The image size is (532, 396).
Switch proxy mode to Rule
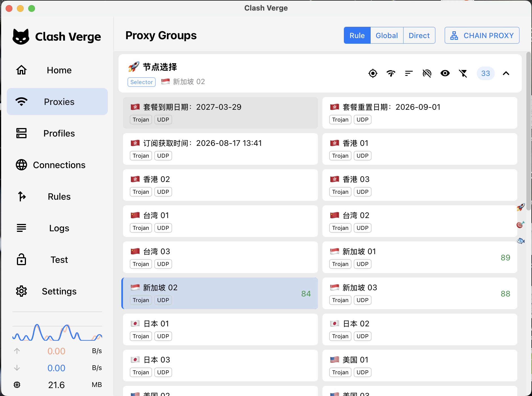[x=357, y=35]
